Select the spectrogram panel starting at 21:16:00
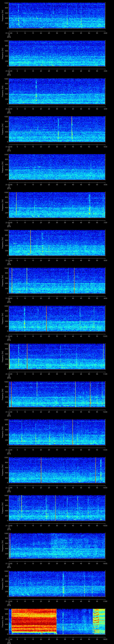The image size is (114, 644). pyautogui.click(x=57, y=584)
